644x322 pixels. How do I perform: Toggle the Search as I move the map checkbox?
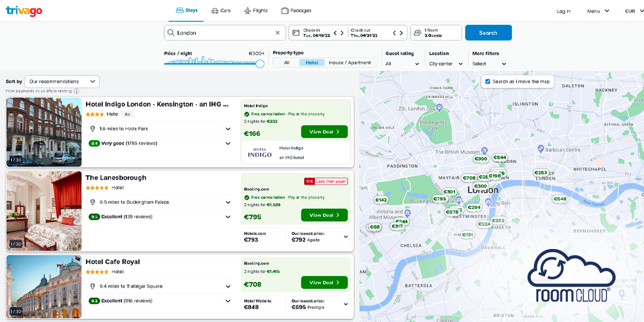(x=487, y=82)
